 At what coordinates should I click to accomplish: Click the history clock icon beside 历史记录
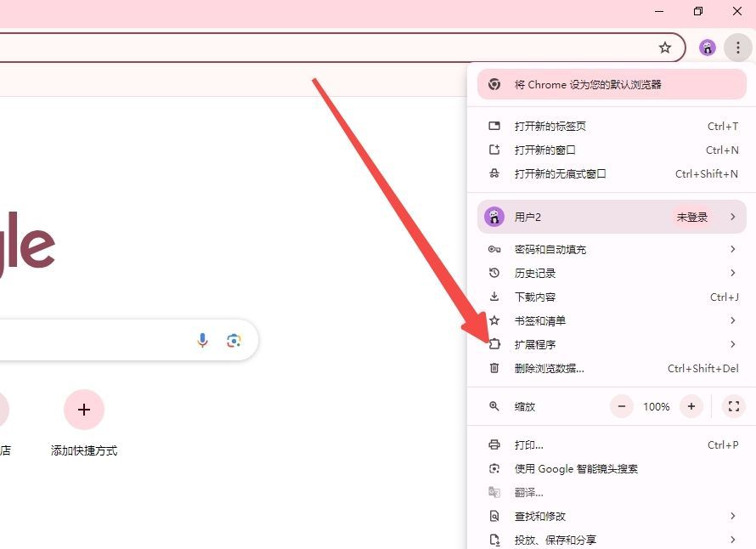click(494, 273)
